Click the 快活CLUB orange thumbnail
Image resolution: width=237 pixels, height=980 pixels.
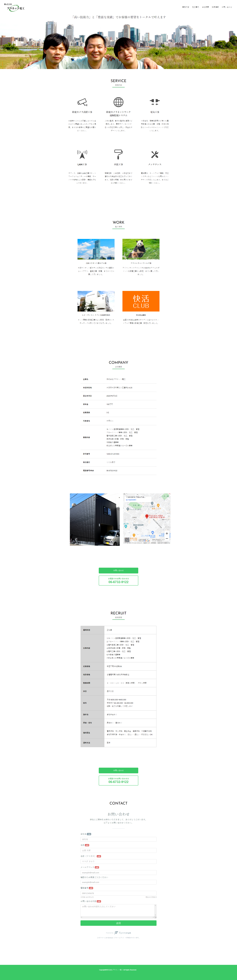(141, 301)
